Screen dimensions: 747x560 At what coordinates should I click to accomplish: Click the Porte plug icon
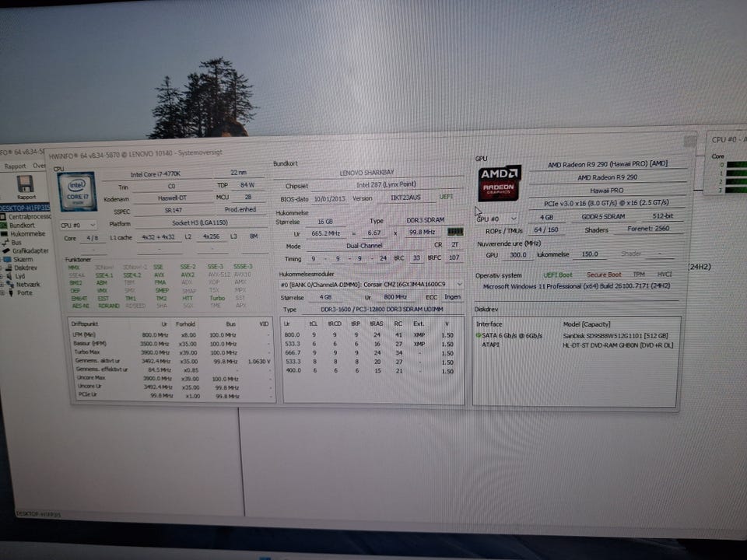10,293
